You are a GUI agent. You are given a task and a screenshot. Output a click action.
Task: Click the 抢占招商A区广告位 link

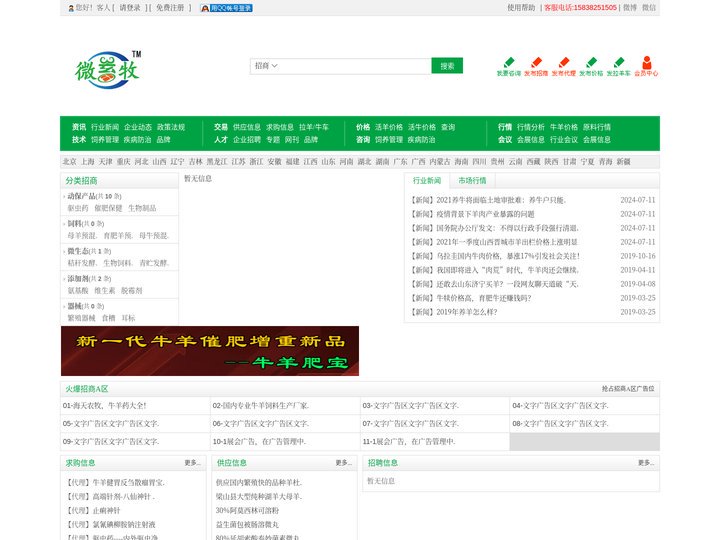(628, 389)
